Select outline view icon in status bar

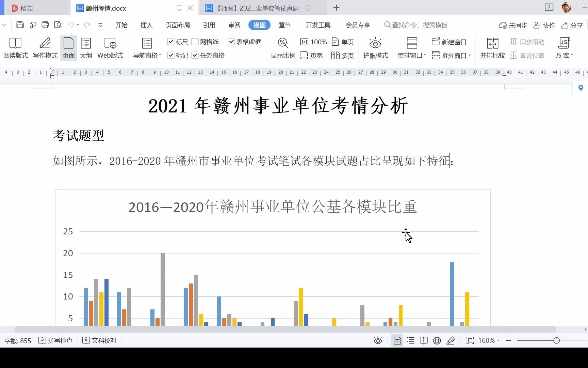click(411, 340)
